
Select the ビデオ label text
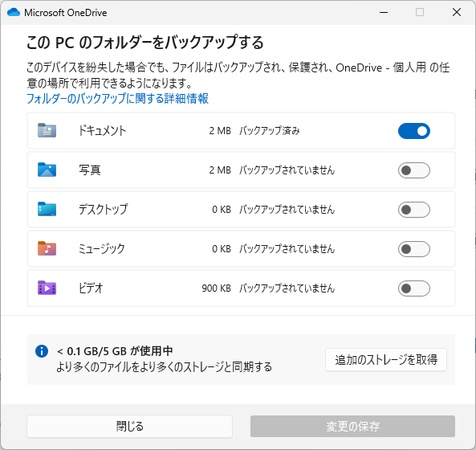tap(91, 288)
